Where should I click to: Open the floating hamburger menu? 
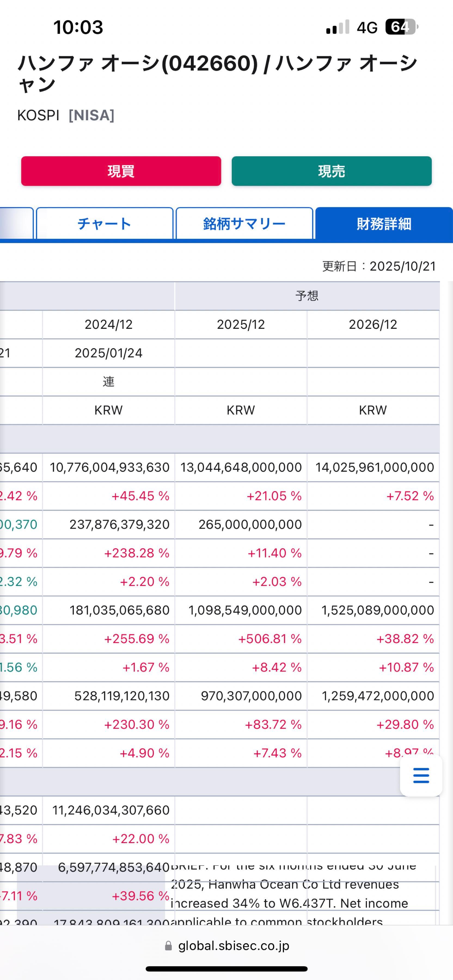coord(421,776)
